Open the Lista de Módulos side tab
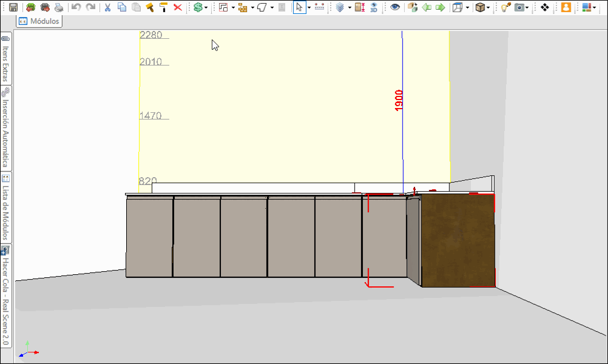608x364 pixels. (5, 207)
